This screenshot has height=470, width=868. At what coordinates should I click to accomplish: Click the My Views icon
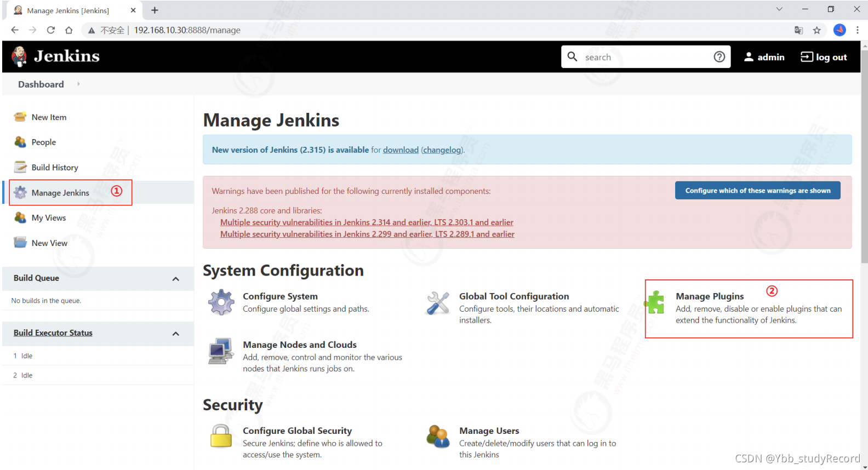point(20,217)
